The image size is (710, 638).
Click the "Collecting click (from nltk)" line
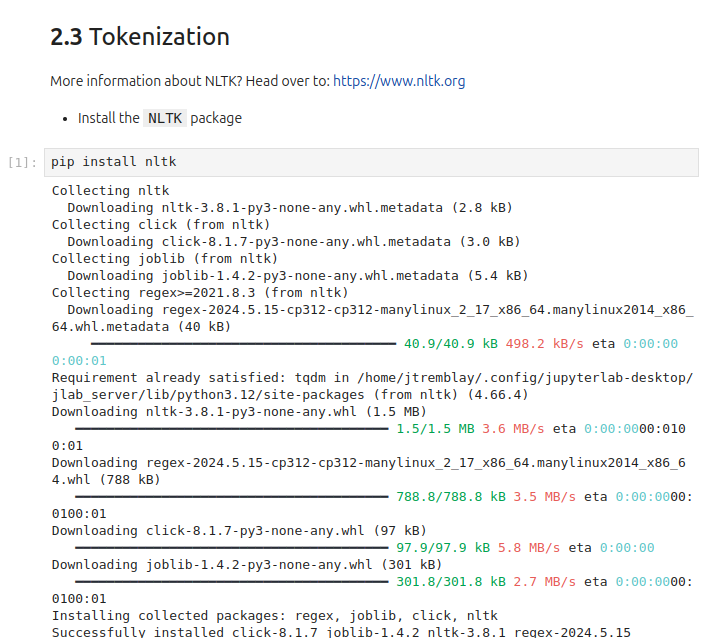[161, 224]
